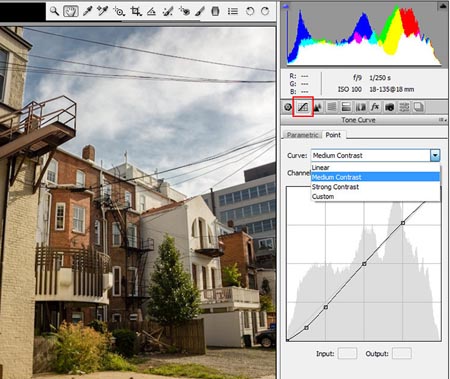
Task: Switch to the Parametric tab
Action: (x=302, y=135)
